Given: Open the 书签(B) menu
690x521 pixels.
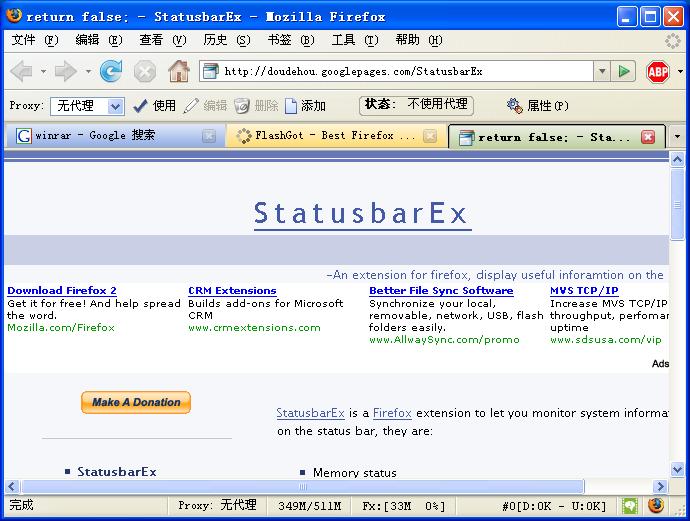Looking at the screenshot, I should click(291, 40).
